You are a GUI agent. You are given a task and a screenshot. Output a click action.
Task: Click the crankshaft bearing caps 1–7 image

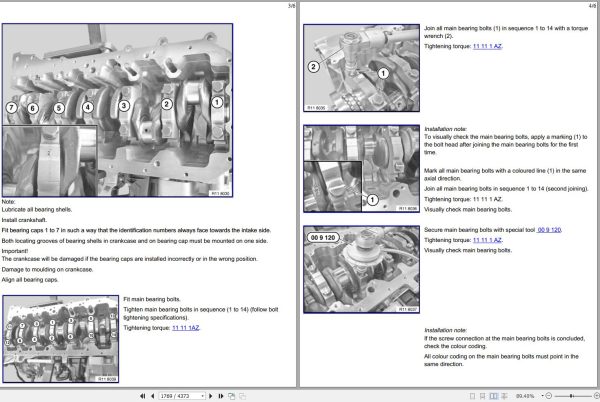(117, 110)
